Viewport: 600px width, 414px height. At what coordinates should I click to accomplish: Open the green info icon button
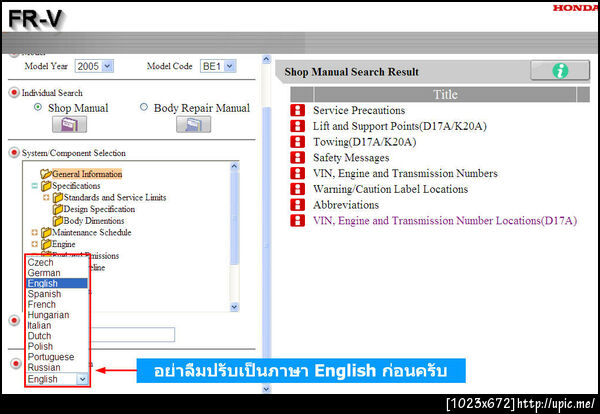[560, 71]
